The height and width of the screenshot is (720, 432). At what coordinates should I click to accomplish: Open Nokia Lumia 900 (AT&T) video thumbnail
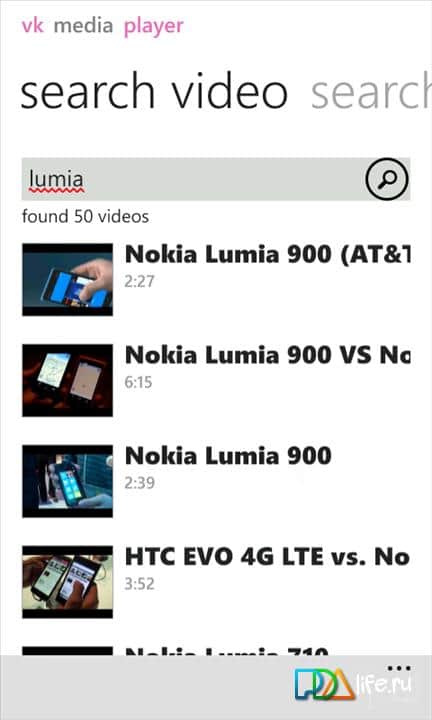pos(67,280)
